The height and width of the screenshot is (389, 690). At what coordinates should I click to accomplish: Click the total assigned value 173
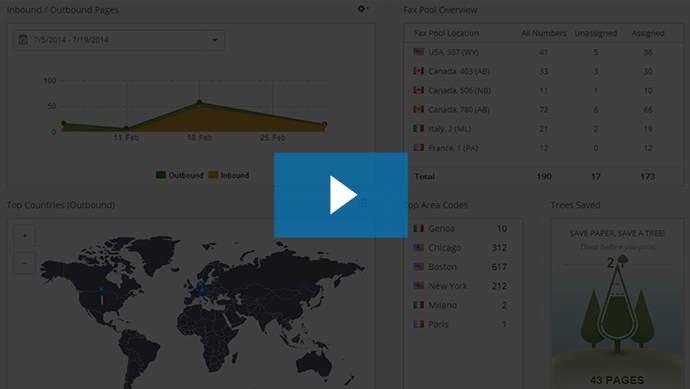click(x=648, y=176)
